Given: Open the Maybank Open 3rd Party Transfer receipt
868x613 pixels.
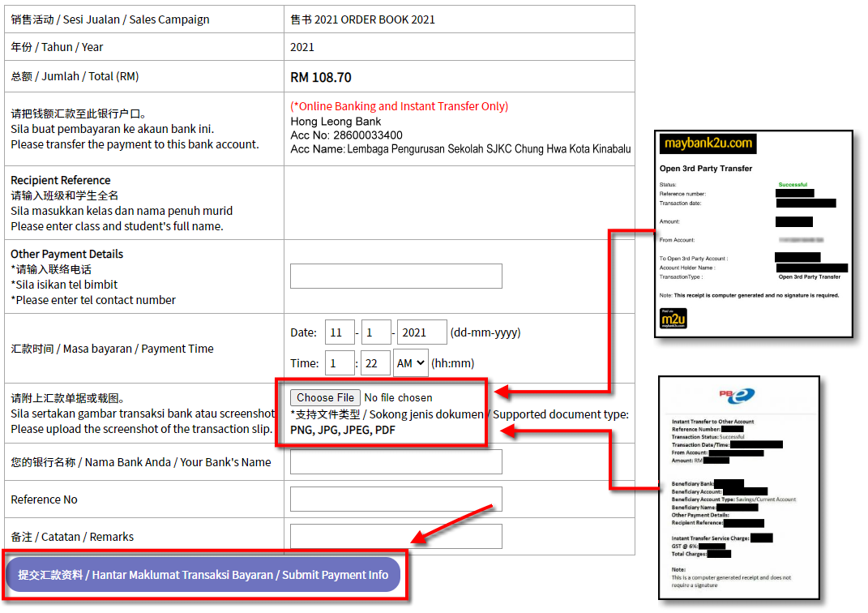Looking at the screenshot, I should 753,233.
